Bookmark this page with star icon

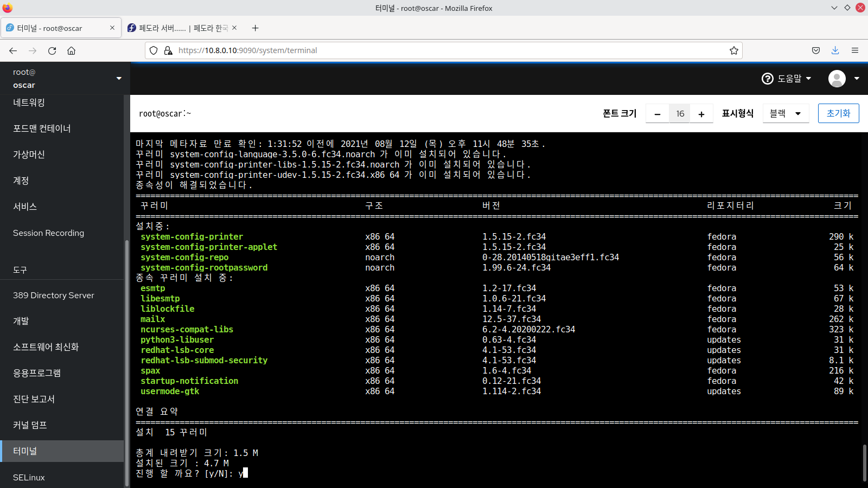734,50
